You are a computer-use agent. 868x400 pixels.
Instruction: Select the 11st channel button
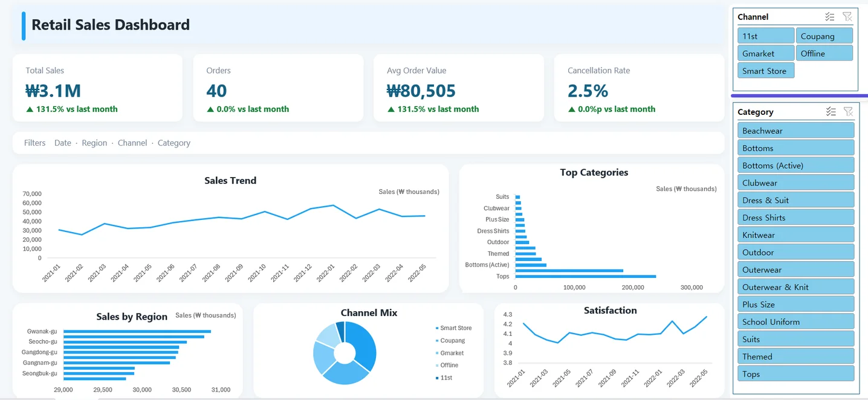coord(766,36)
